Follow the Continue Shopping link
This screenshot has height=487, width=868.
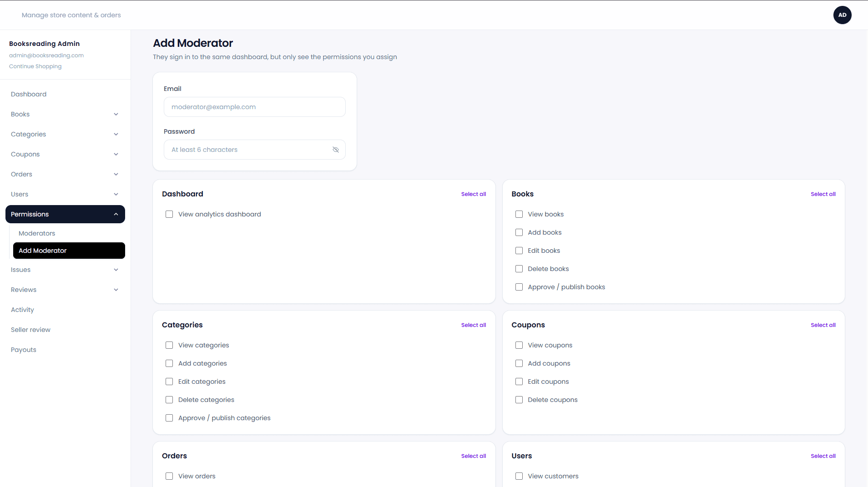(x=35, y=66)
